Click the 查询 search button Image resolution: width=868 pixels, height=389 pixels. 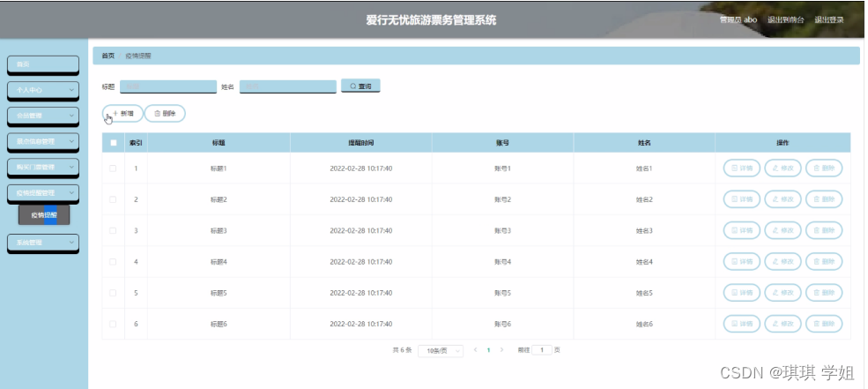[360, 86]
